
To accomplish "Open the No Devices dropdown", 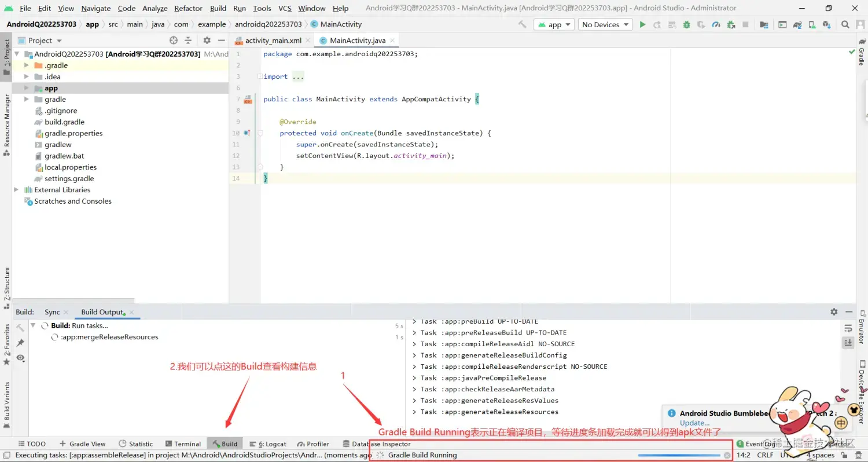I will (x=605, y=24).
